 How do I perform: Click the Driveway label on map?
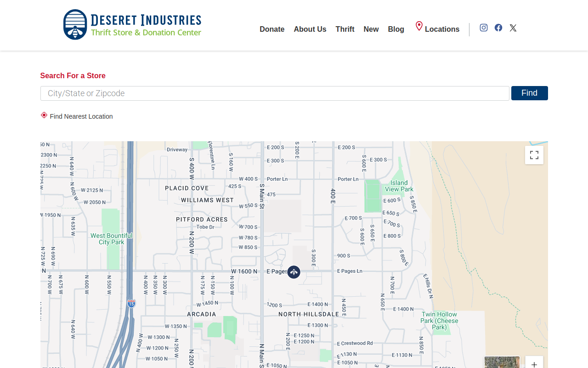tap(177, 149)
